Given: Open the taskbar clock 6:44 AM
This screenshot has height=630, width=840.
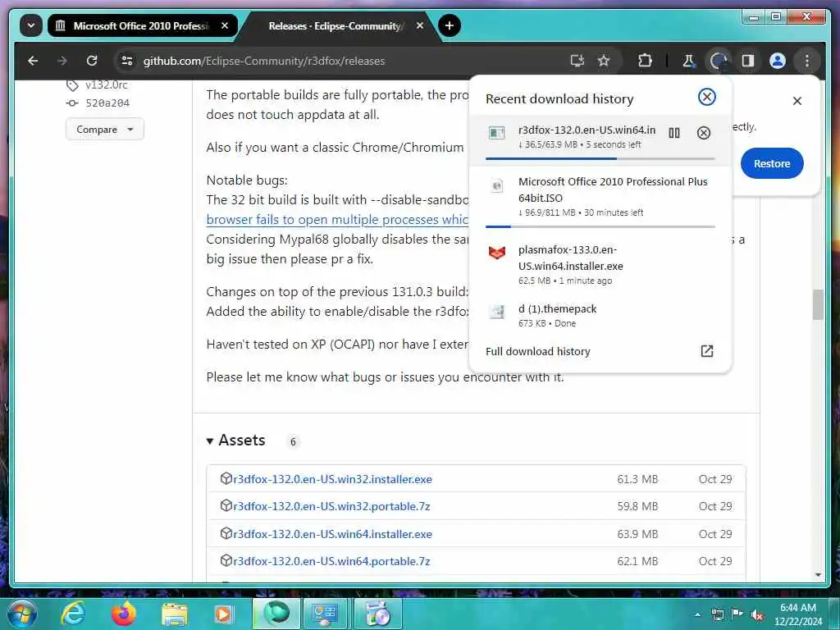Looking at the screenshot, I should tap(798, 614).
